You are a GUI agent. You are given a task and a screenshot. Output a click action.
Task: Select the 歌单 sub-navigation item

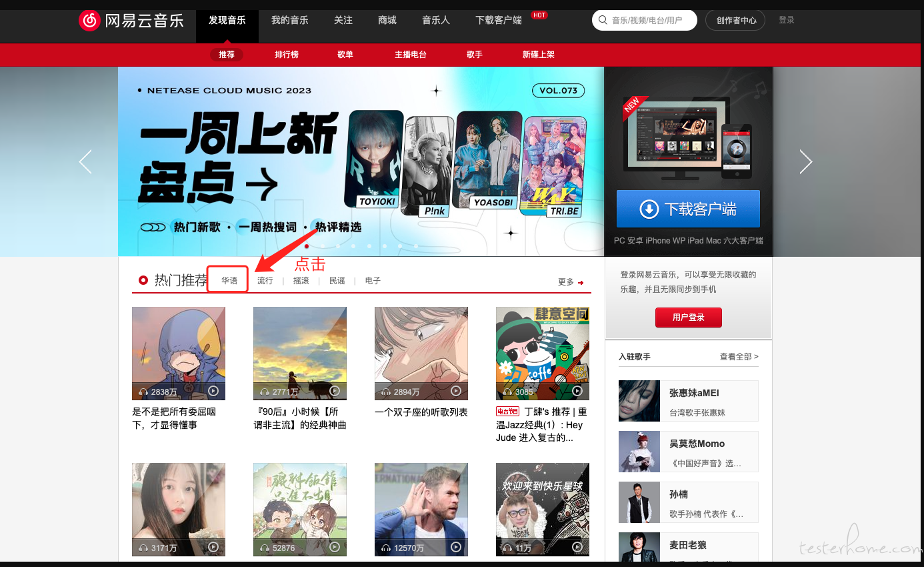pos(345,55)
